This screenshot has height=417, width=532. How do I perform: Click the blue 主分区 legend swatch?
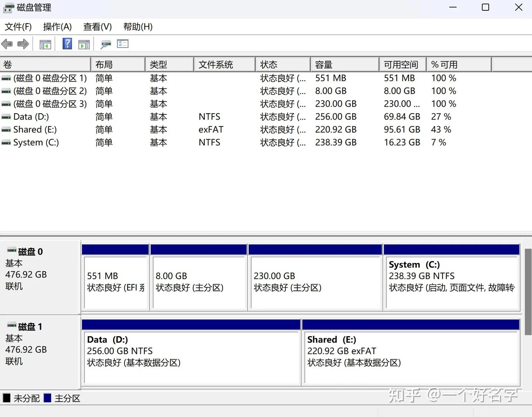pos(47,398)
